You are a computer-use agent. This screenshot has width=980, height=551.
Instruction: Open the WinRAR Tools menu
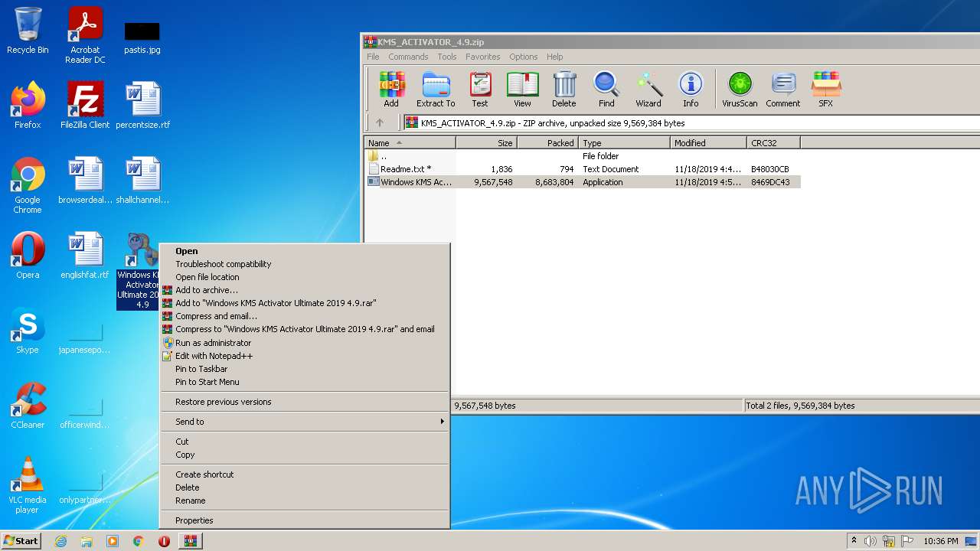coord(447,57)
